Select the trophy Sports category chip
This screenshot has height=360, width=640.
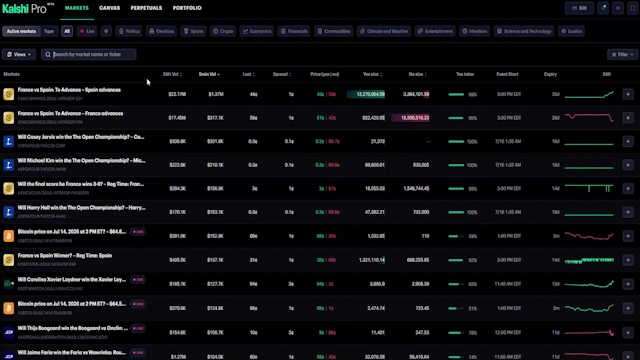pyautogui.click(x=193, y=31)
